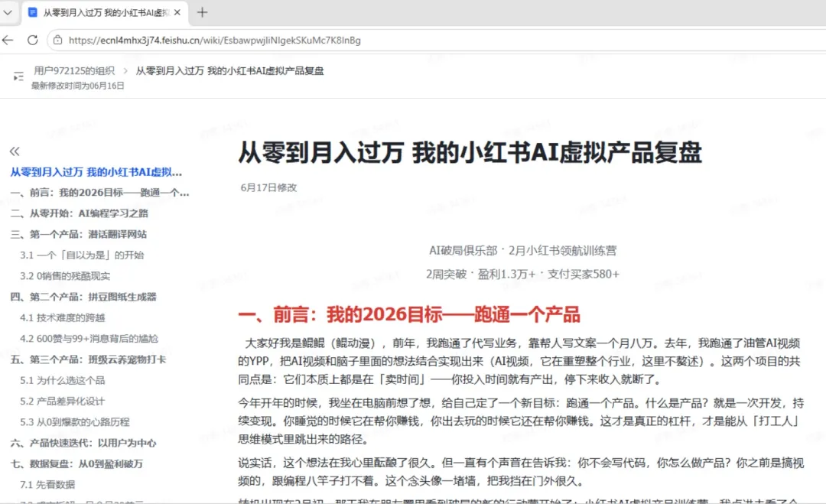Go to outline 三、第一个产品：潮话翻译网站
The width and height of the screenshot is (826, 504).
(79, 234)
